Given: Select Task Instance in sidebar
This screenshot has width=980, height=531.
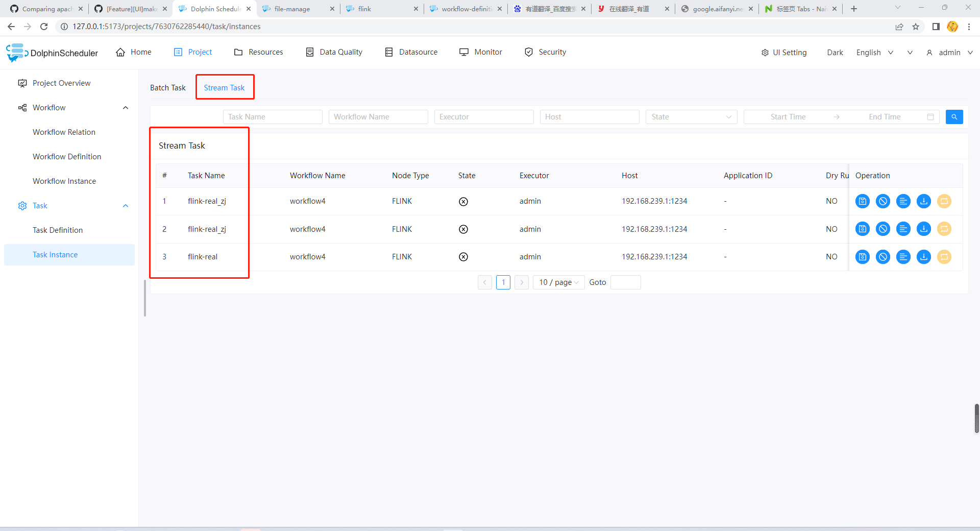Looking at the screenshot, I should click(69, 255).
